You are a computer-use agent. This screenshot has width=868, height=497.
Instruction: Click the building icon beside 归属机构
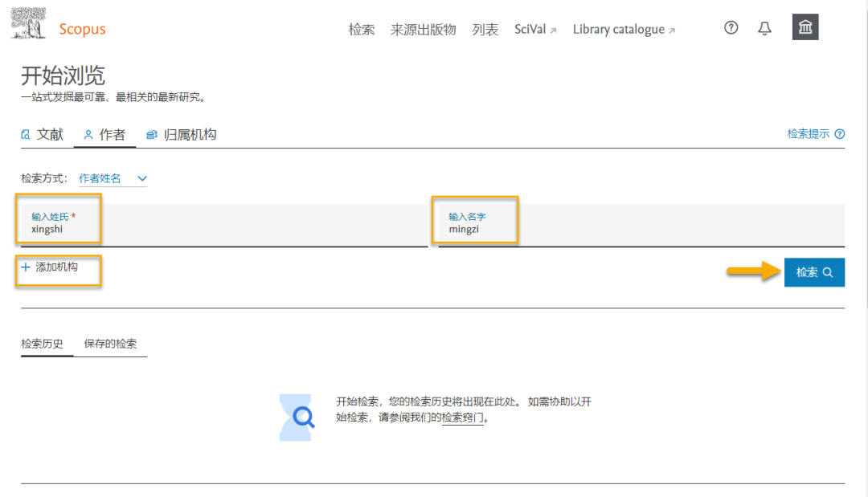click(151, 134)
